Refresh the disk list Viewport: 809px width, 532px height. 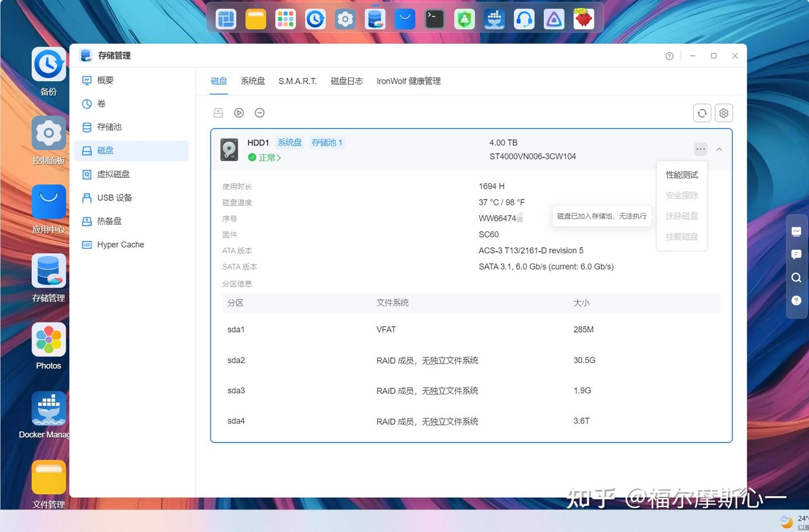702,113
